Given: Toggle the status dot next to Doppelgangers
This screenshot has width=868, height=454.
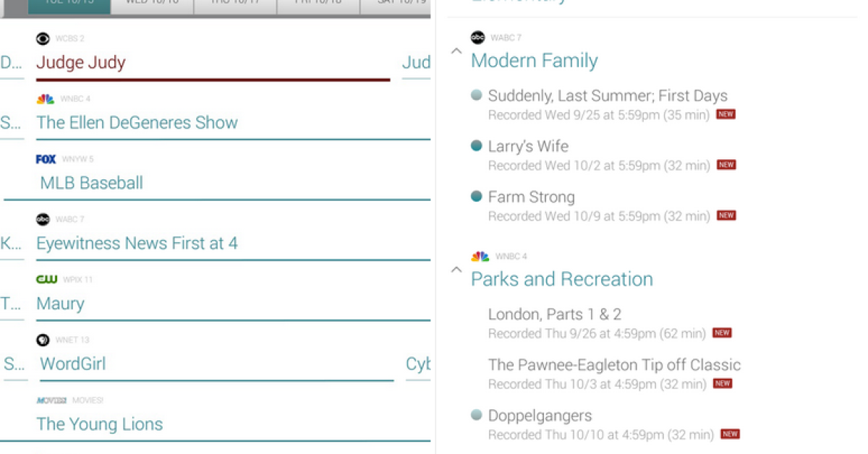Looking at the screenshot, I should (476, 415).
